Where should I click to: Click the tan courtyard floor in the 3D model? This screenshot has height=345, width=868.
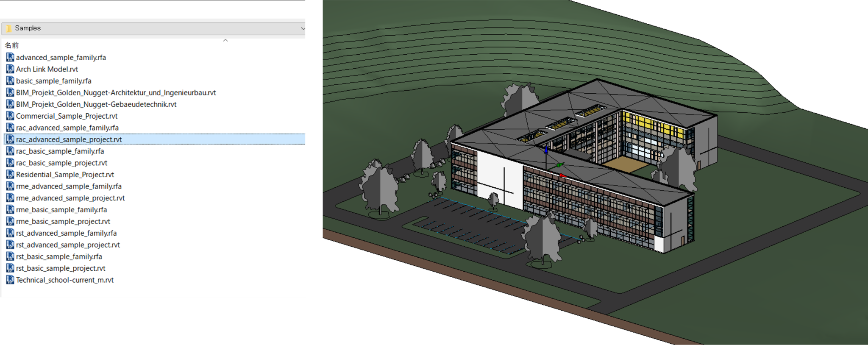click(623, 164)
